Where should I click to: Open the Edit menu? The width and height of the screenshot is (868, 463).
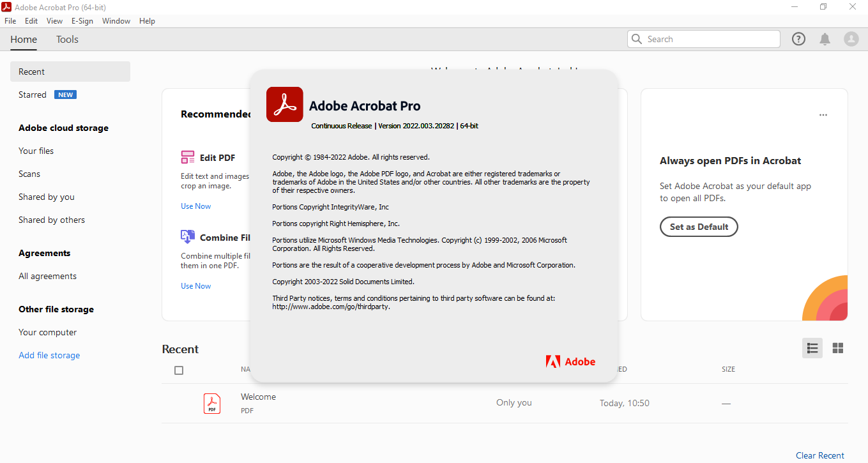click(31, 21)
